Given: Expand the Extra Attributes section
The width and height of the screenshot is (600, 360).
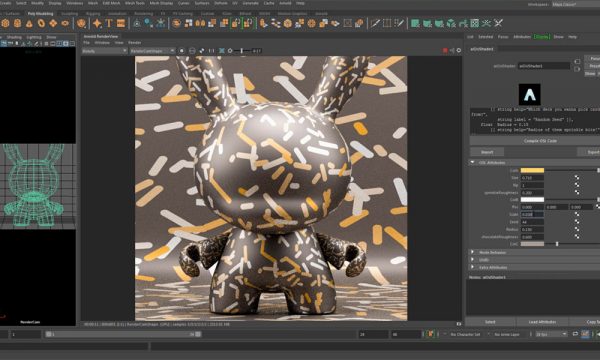Looking at the screenshot, I should [472, 267].
